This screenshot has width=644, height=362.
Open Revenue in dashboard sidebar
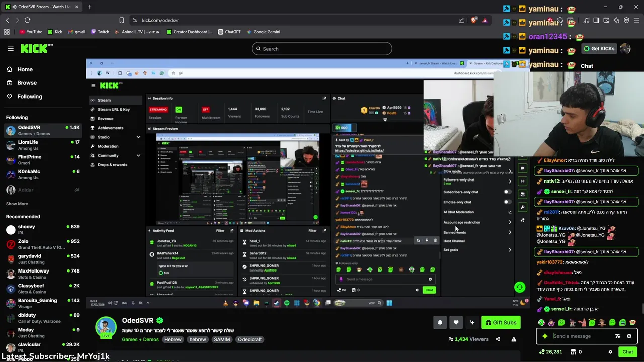coord(105,119)
